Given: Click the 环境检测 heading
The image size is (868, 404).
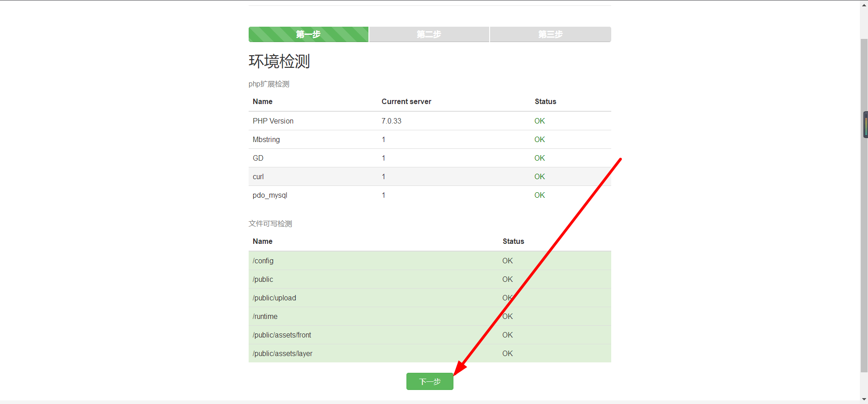Looking at the screenshot, I should [279, 61].
